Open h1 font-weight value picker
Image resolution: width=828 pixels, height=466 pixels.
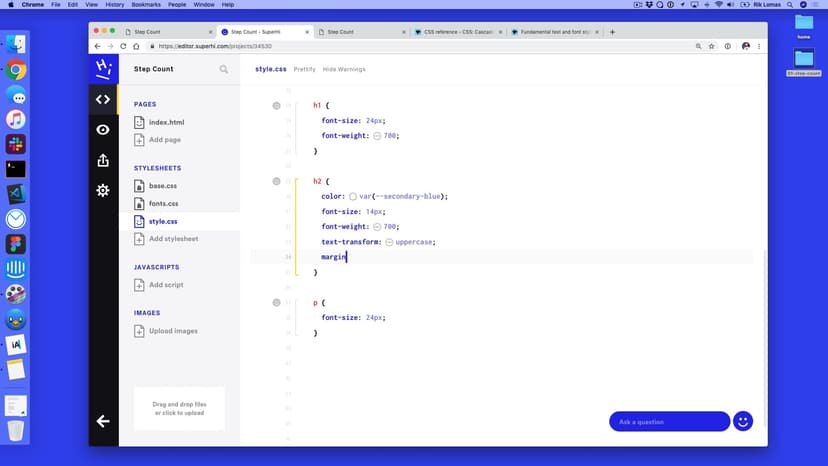[x=377, y=136]
